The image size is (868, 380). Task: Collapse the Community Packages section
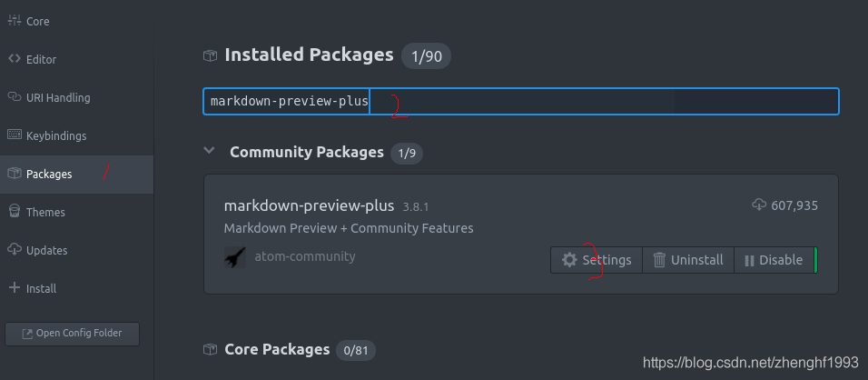point(209,151)
